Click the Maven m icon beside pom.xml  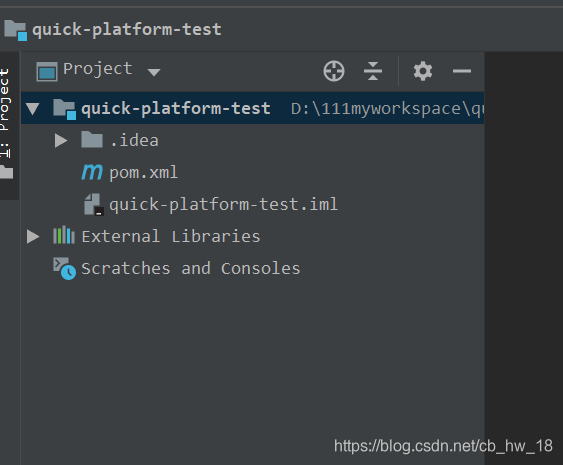(x=92, y=172)
